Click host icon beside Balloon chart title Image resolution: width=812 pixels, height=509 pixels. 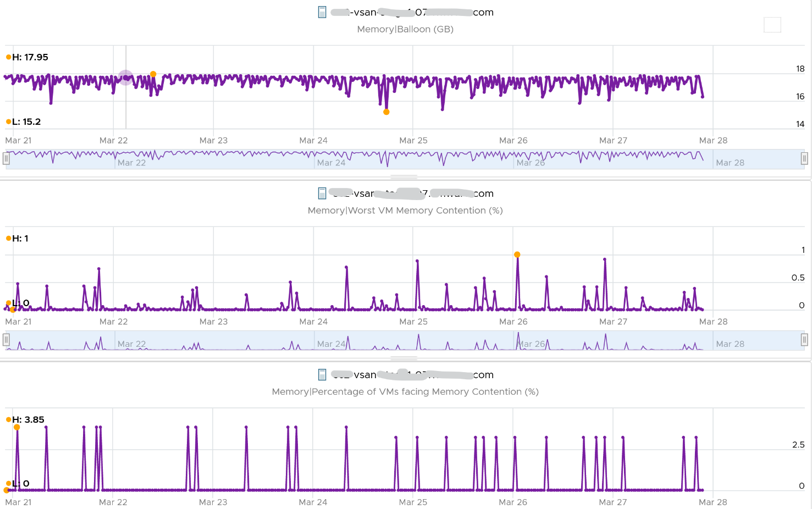pos(322,12)
